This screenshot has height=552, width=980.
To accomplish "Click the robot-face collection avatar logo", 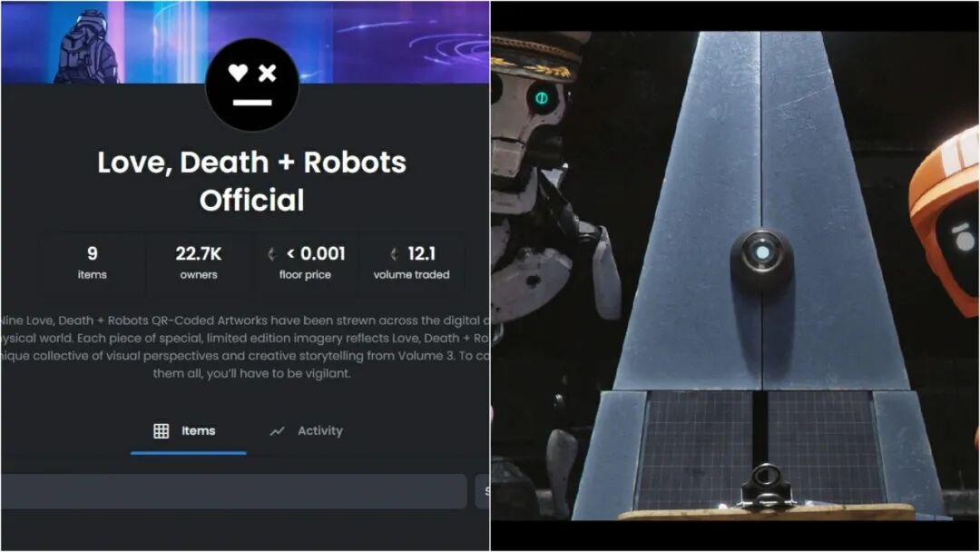I will click(252, 85).
